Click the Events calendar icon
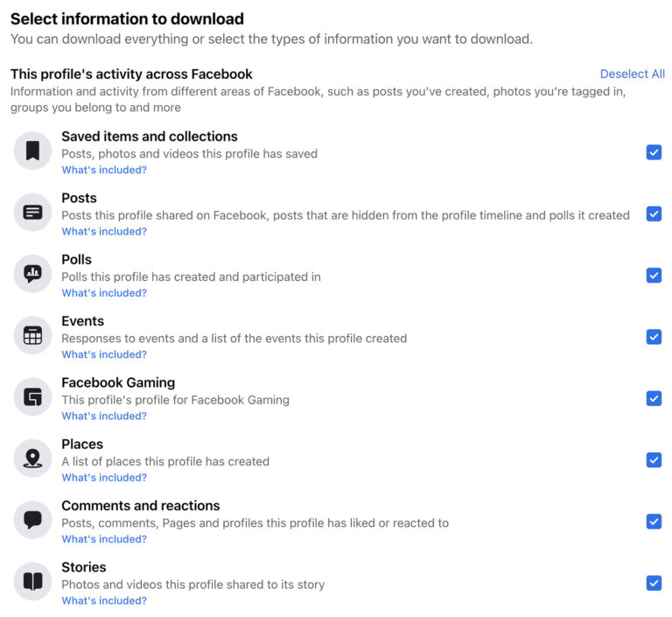 point(32,335)
